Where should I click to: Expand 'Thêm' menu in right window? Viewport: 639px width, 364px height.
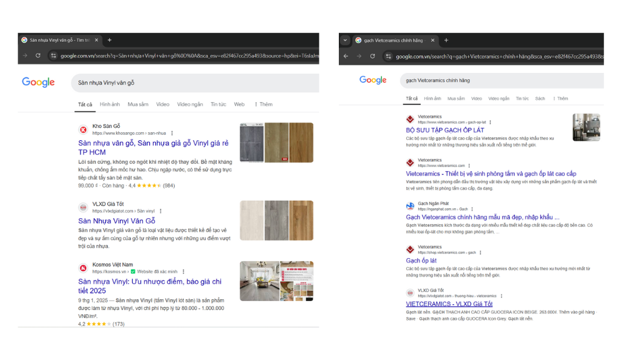(561, 98)
